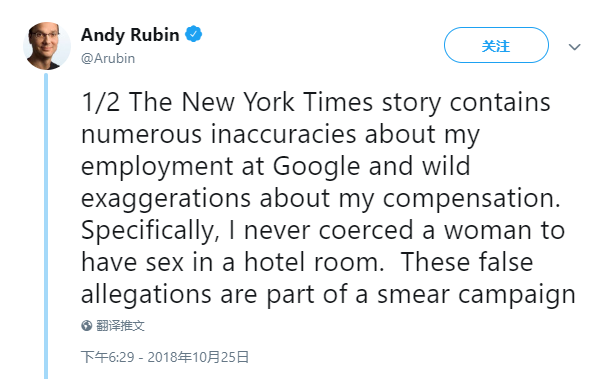
Task: Click the word 'allegations' in the tweet
Action: 146,295
